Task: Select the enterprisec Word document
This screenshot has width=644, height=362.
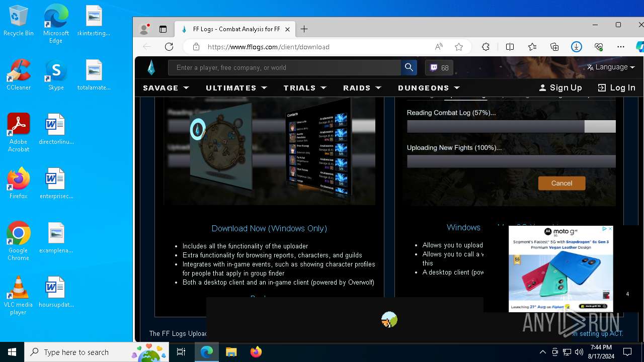Action: (56, 183)
